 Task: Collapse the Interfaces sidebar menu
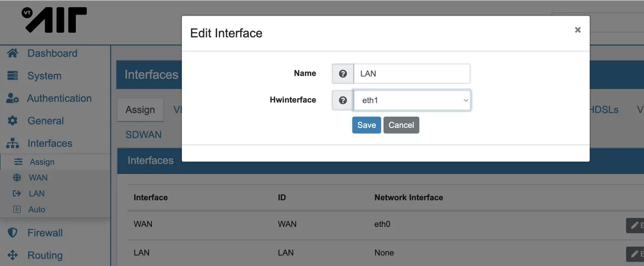coord(50,143)
